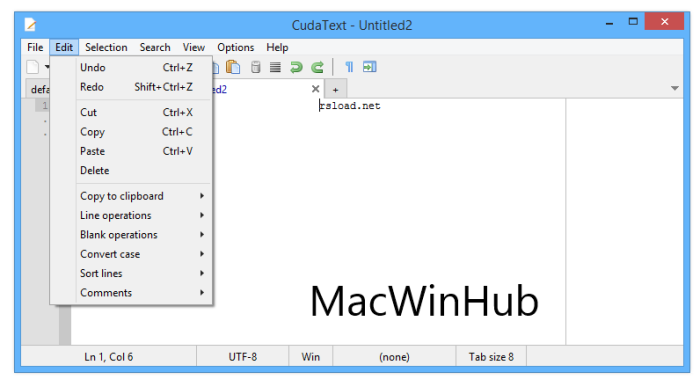700x387 pixels.
Task: Expand Sort lines submenu
Action: click(x=131, y=273)
